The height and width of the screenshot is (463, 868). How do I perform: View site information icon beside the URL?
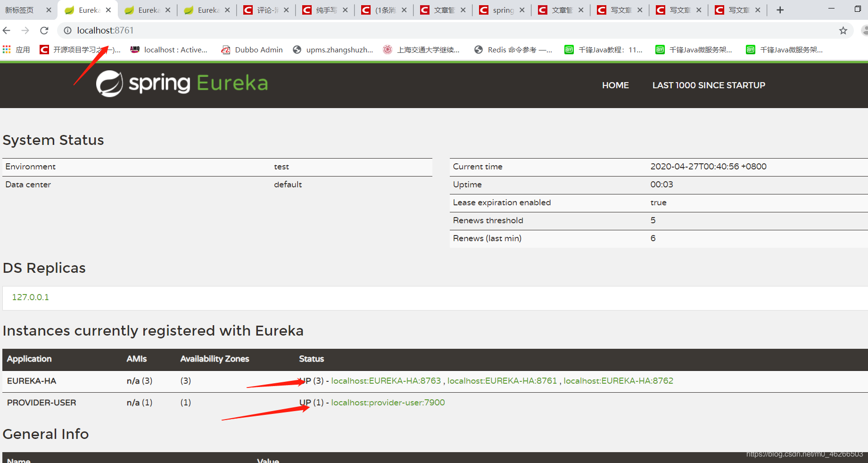pos(68,31)
